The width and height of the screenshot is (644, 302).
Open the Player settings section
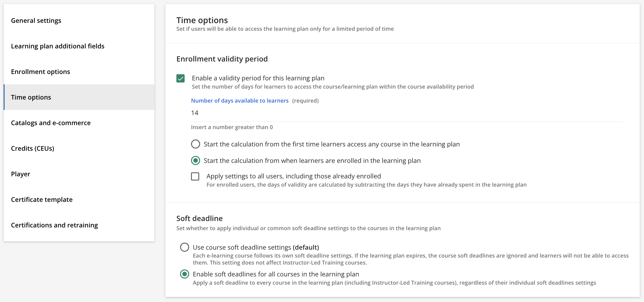(x=20, y=174)
